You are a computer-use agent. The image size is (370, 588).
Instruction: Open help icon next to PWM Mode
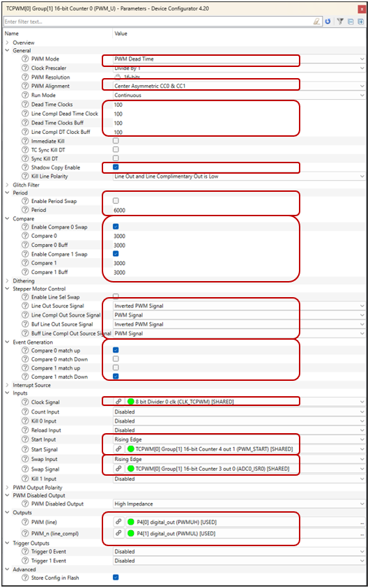coord(25,59)
